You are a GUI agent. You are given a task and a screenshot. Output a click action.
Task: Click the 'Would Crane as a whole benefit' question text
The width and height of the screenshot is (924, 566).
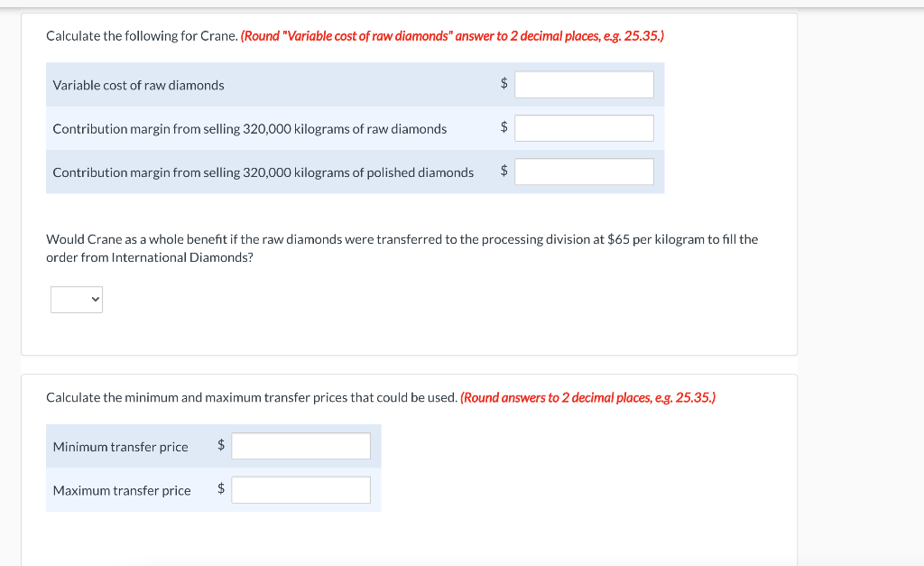point(402,248)
